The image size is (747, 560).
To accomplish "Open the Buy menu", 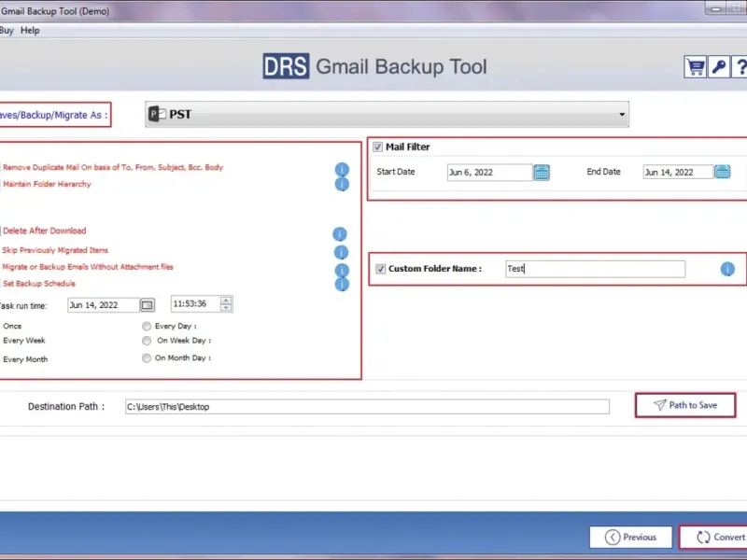I will coord(7,31).
